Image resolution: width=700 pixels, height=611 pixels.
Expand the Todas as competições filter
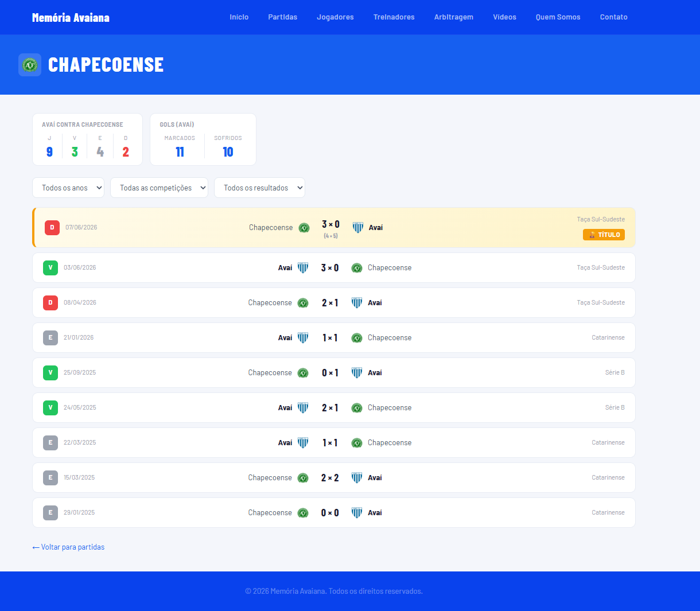point(160,188)
